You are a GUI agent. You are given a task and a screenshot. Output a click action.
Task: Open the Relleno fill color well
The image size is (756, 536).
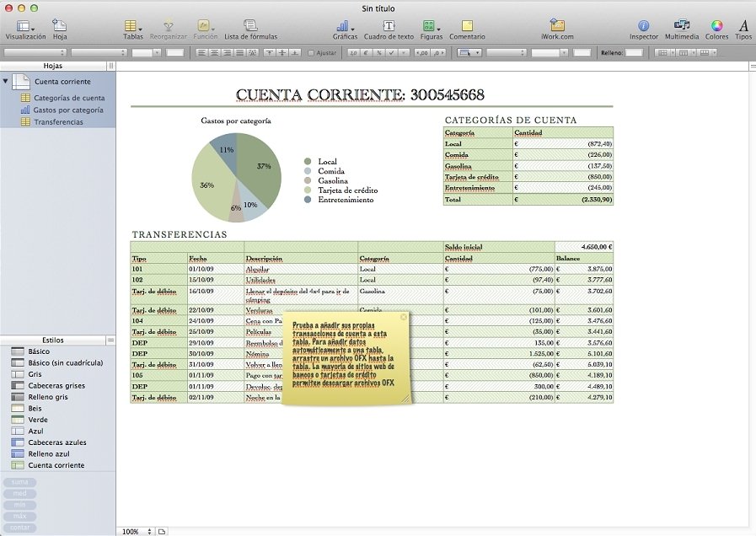[x=634, y=52]
